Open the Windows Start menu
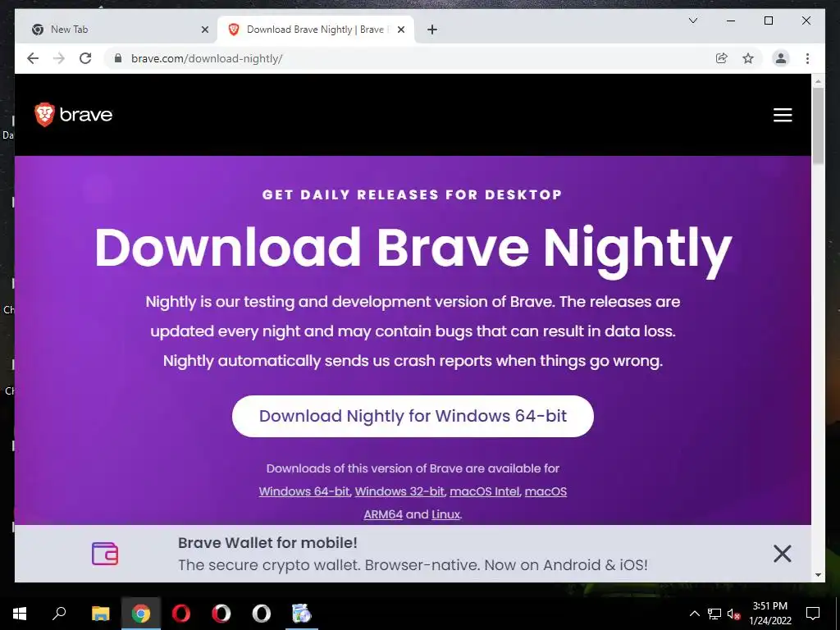This screenshot has height=630, width=840. pyautogui.click(x=20, y=614)
